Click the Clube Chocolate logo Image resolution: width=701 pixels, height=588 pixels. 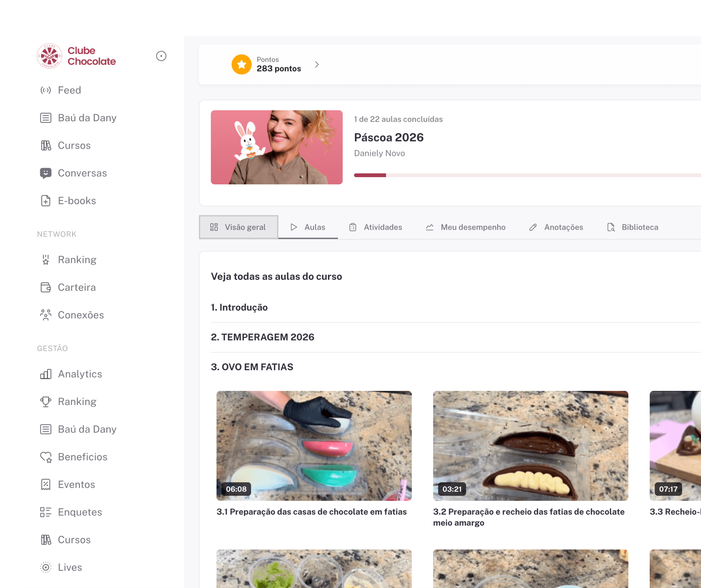tap(77, 56)
